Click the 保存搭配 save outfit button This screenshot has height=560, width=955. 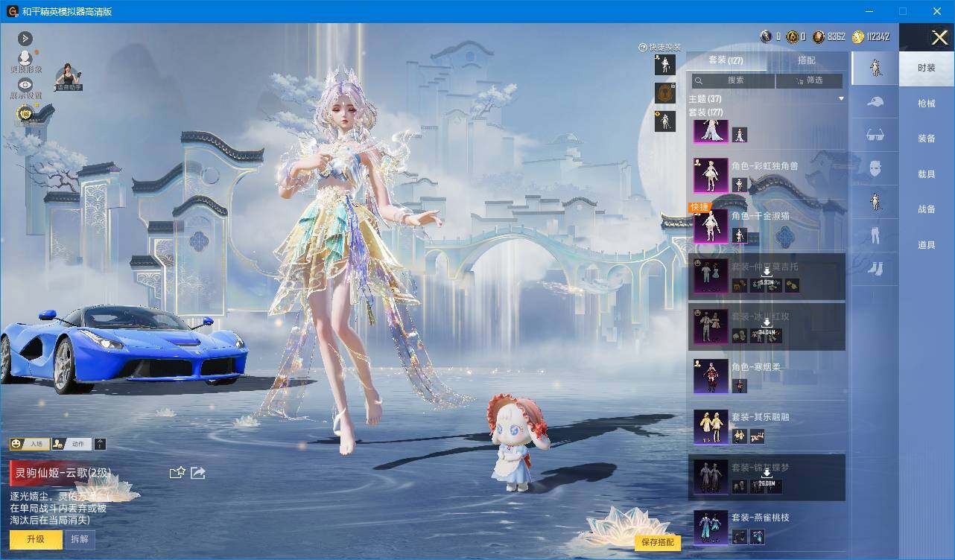click(x=658, y=542)
